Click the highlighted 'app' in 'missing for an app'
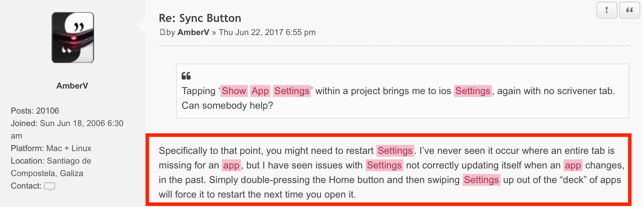 point(232,165)
